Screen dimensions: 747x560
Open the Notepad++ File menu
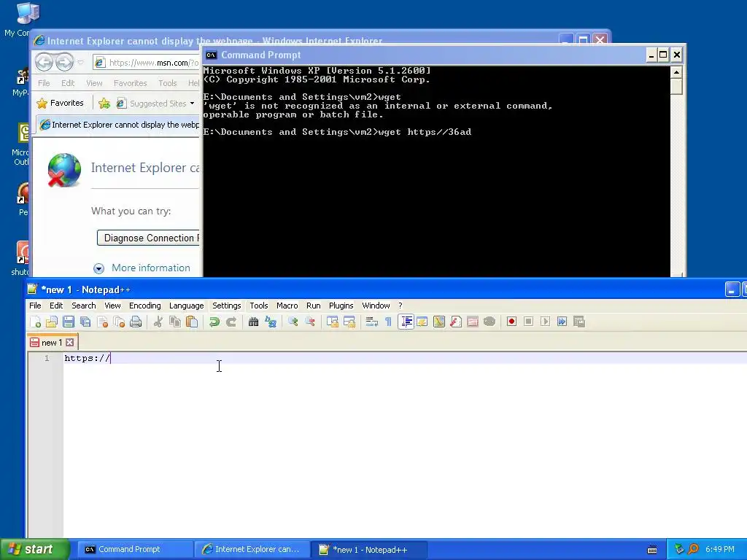tap(35, 306)
